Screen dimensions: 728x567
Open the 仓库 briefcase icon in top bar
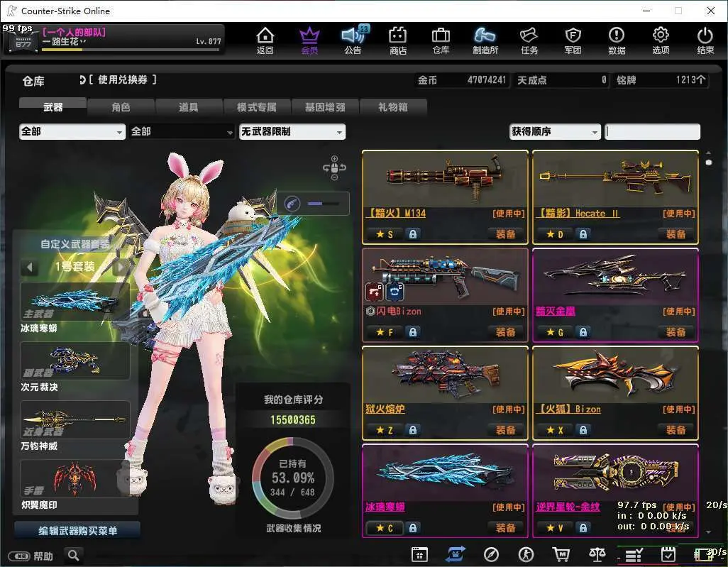441,41
